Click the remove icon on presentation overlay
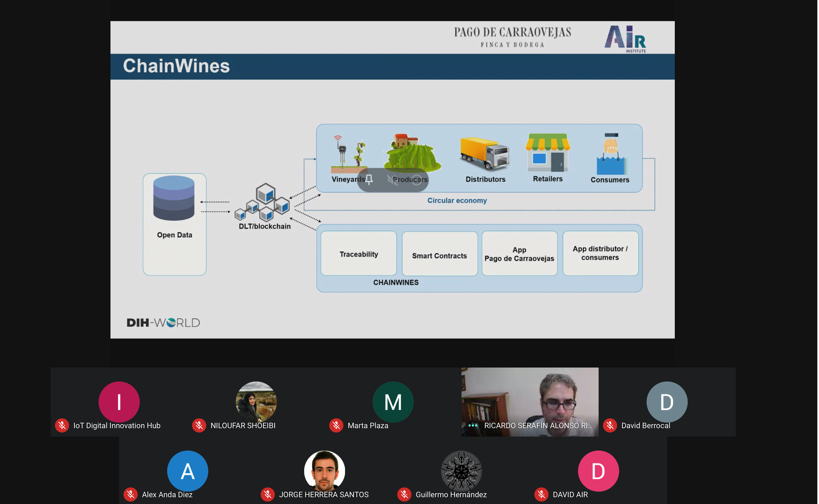This screenshot has height=504, width=819. coord(417,180)
